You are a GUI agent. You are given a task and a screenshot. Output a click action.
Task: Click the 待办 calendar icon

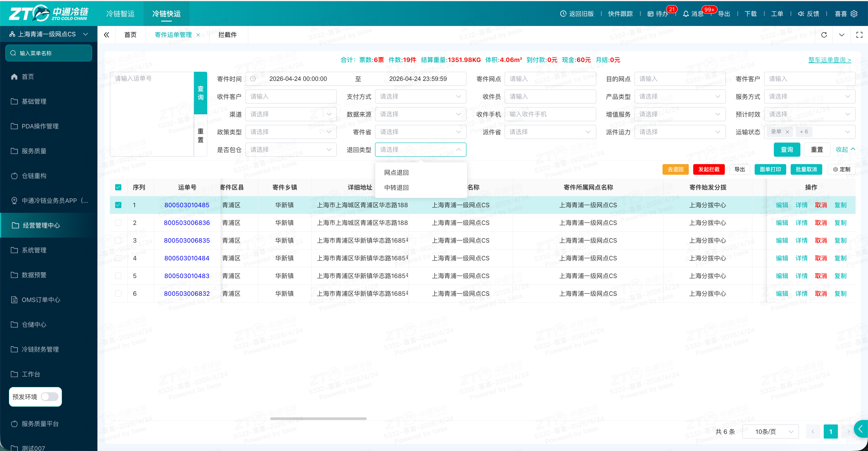(650, 14)
